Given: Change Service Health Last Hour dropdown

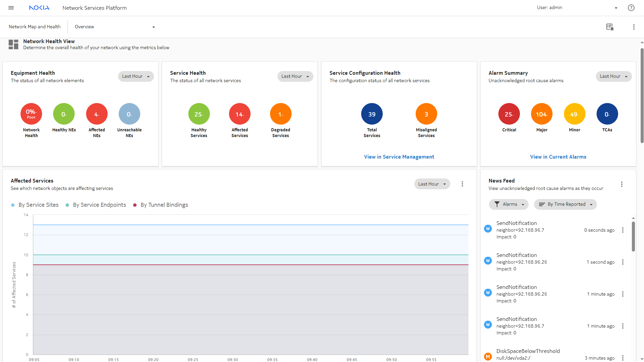Looking at the screenshot, I should 295,76.
